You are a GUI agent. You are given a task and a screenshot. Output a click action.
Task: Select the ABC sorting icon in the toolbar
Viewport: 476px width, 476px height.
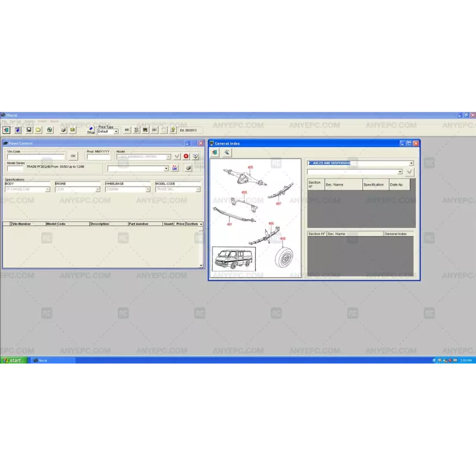click(127, 131)
